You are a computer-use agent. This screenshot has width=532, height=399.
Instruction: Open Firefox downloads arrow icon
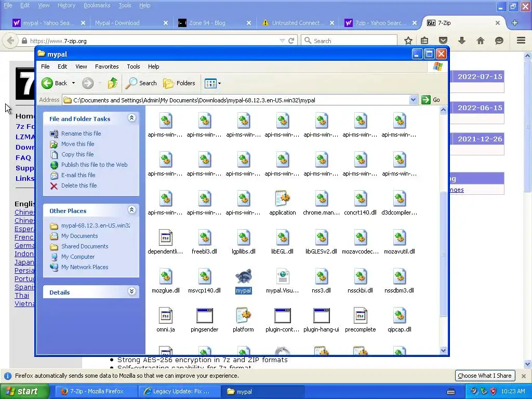[x=461, y=41]
